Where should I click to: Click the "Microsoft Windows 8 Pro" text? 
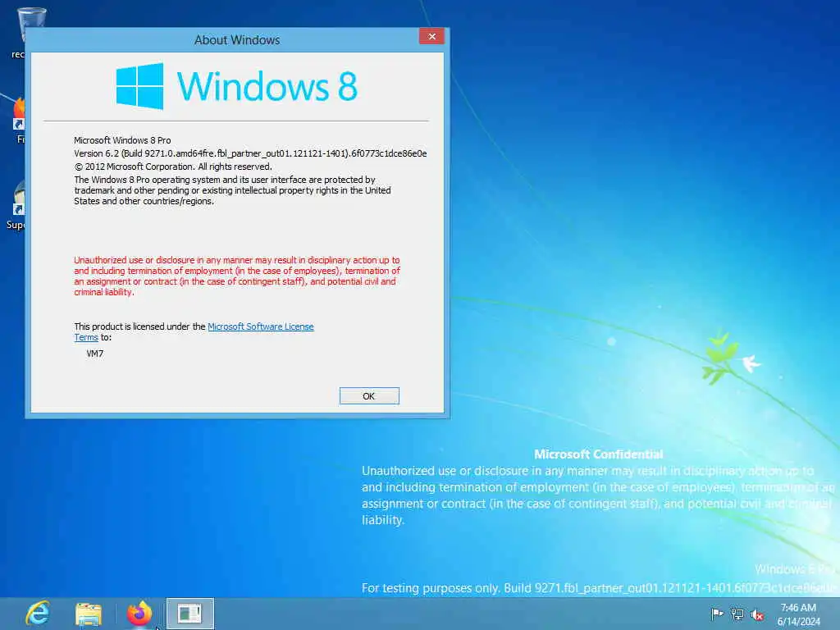click(x=122, y=140)
